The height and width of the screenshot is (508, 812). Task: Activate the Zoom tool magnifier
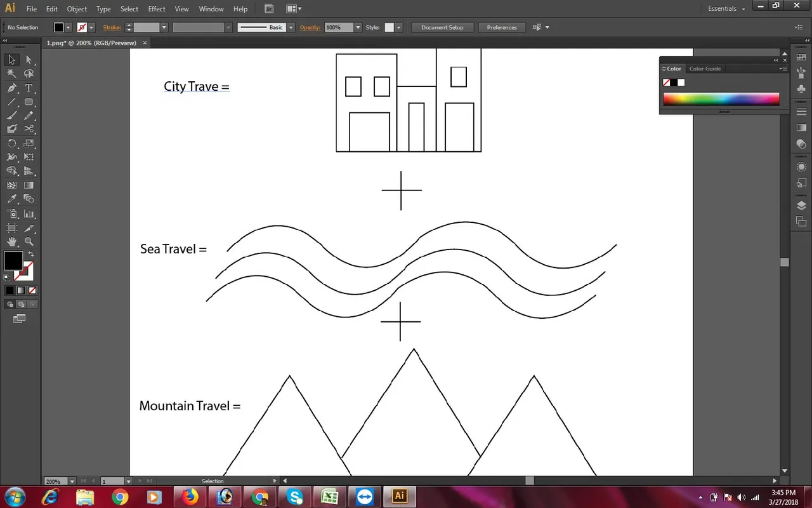click(x=29, y=242)
